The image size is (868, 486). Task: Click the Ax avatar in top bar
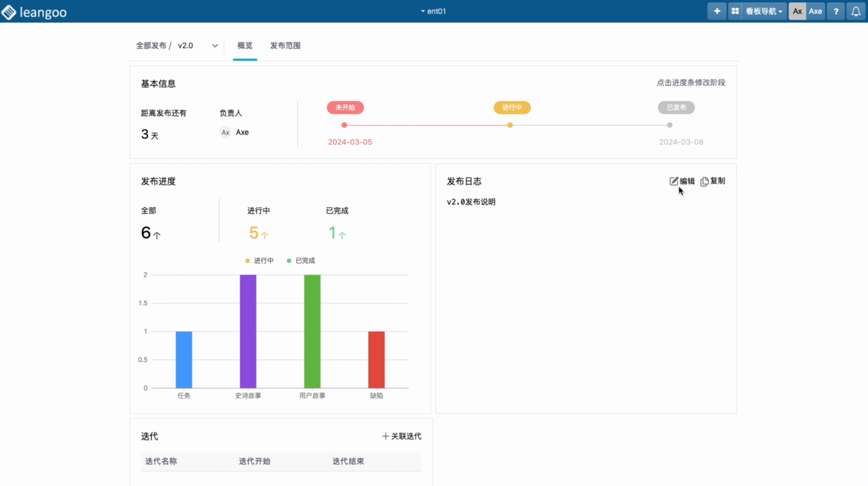coord(797,11)
